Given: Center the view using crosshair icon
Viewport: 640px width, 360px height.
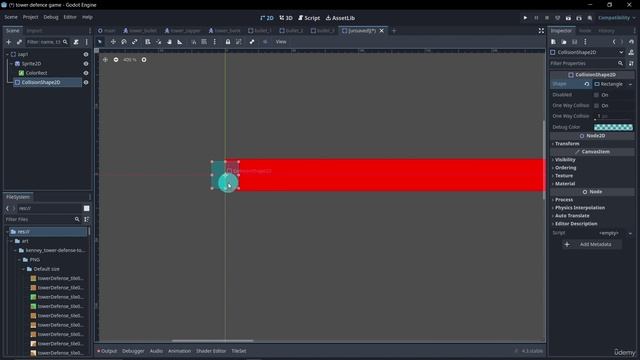Looking at the screenshot, I should 105,60.
